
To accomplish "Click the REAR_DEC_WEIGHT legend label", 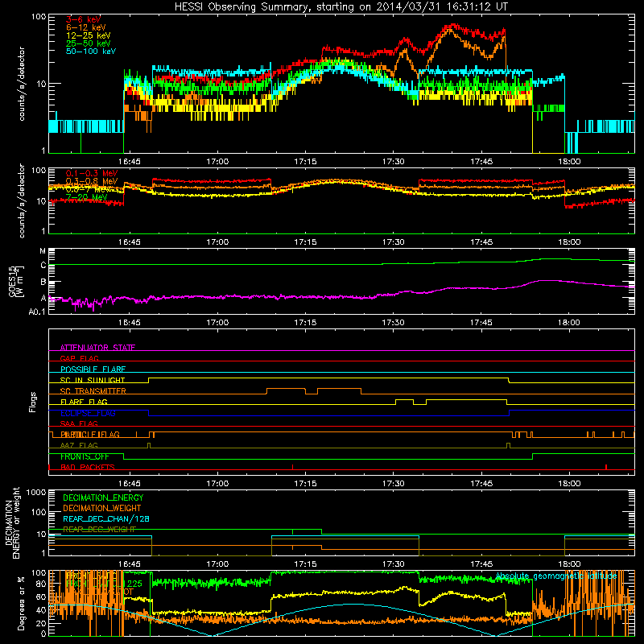I will click(99, 530).
